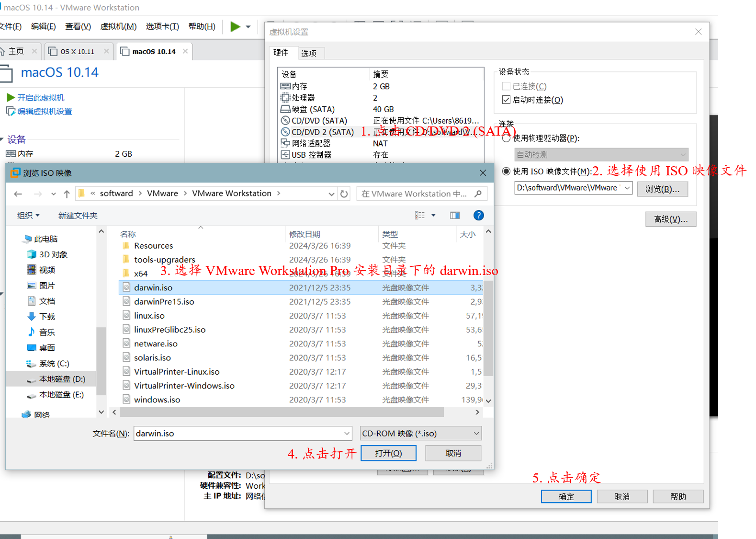
Task: Click 确定 in the settings dialog
Action: [x=566, y=497]
